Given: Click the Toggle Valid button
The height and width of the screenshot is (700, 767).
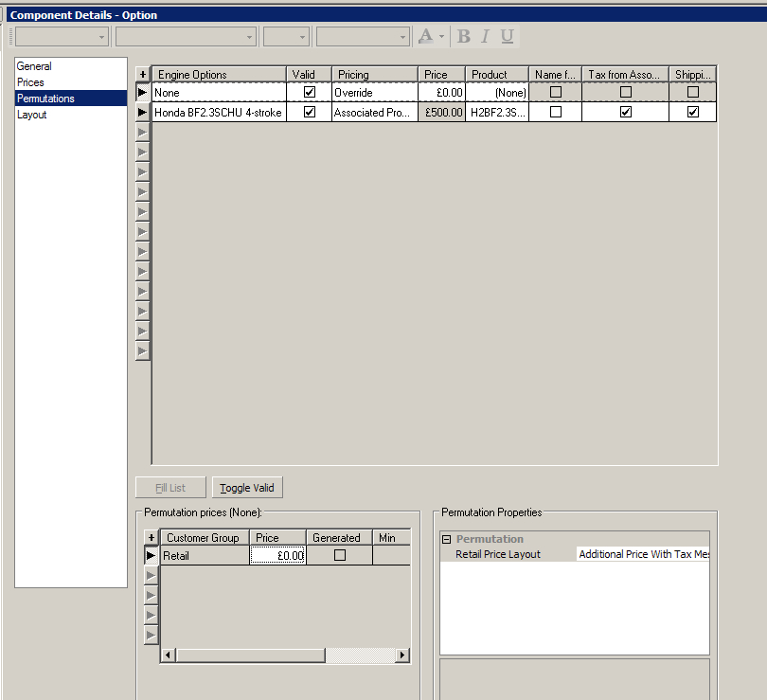Looking at the screenshot, I should 247,488.
